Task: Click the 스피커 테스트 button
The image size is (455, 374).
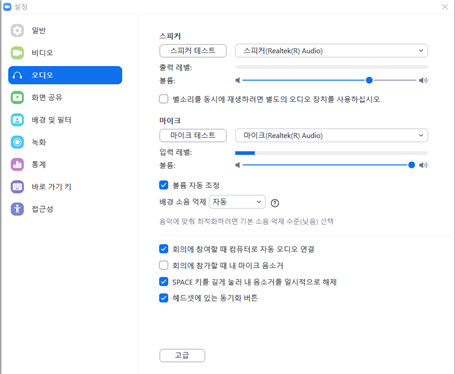Action: (x=193, y=51)
